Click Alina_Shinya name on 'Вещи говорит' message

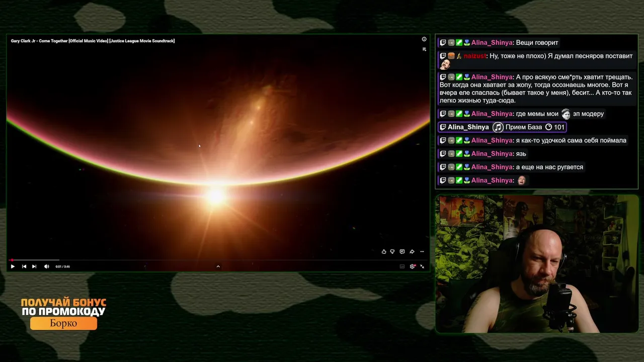point(492,43)
